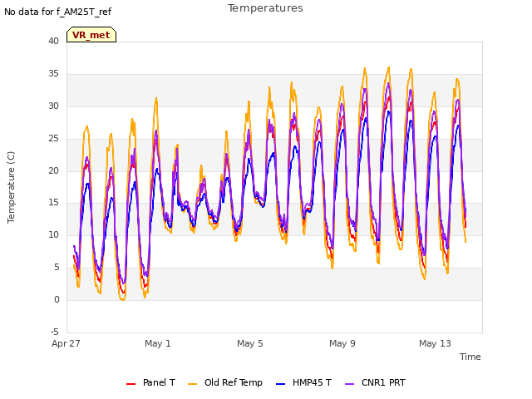Toggle the Panel T legend entry
Viewport: 532px width, 399px height.
tap(150, 382)
